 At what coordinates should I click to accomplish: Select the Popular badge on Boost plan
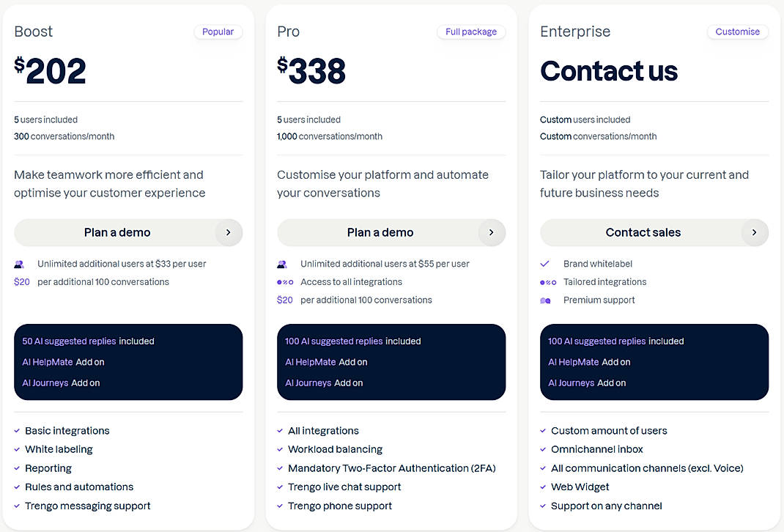(218, 32)
